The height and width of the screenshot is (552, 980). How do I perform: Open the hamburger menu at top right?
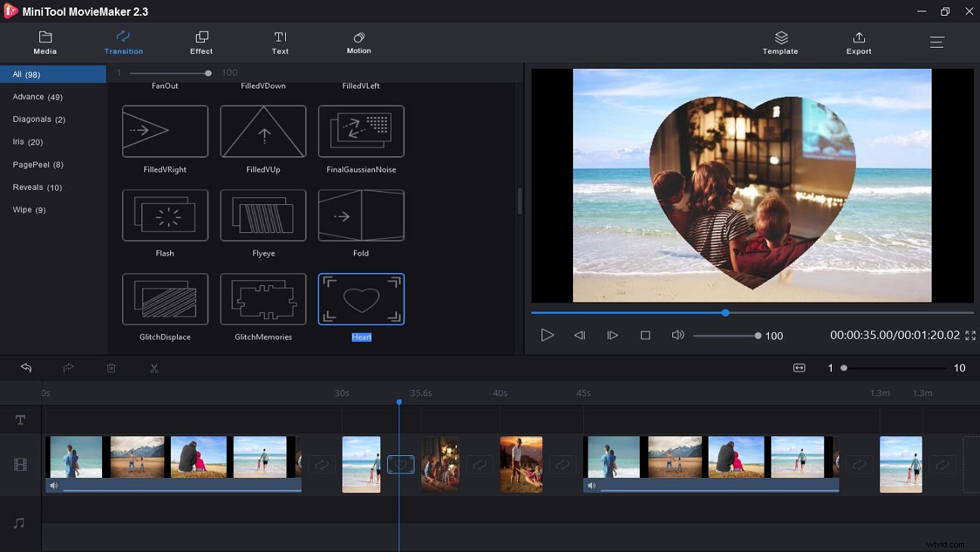click(937, 42)
